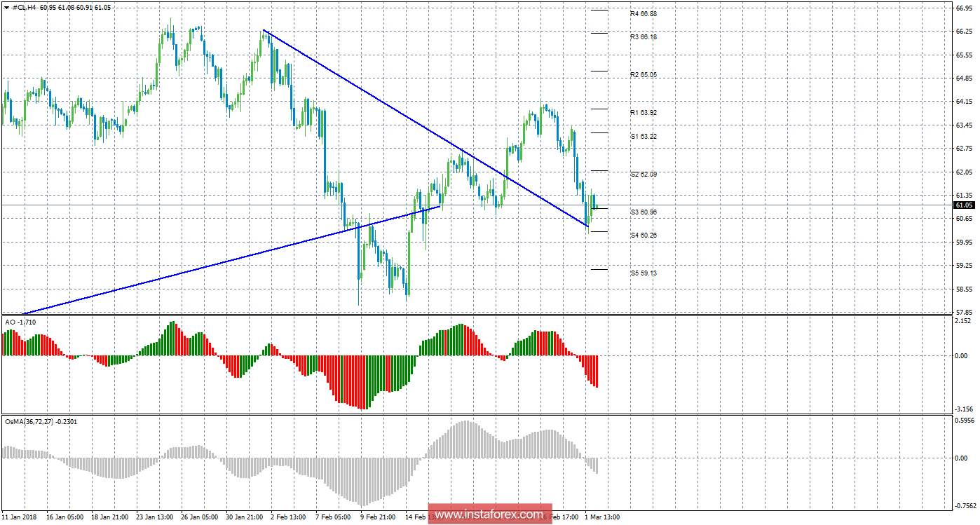
Task: Click the 30 Jan 21:00 time label
Action: pyautogui.click(x=245, y=517)
